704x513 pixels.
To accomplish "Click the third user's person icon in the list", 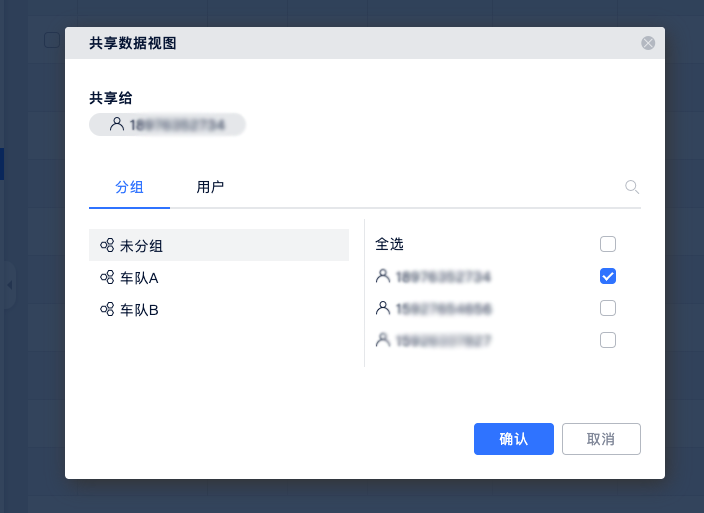I will (382, 340).
